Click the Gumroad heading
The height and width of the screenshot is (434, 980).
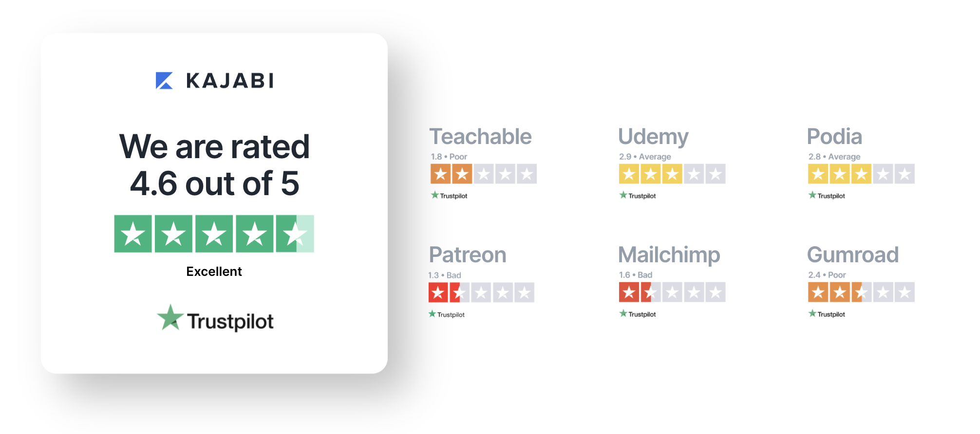[853, 255]
